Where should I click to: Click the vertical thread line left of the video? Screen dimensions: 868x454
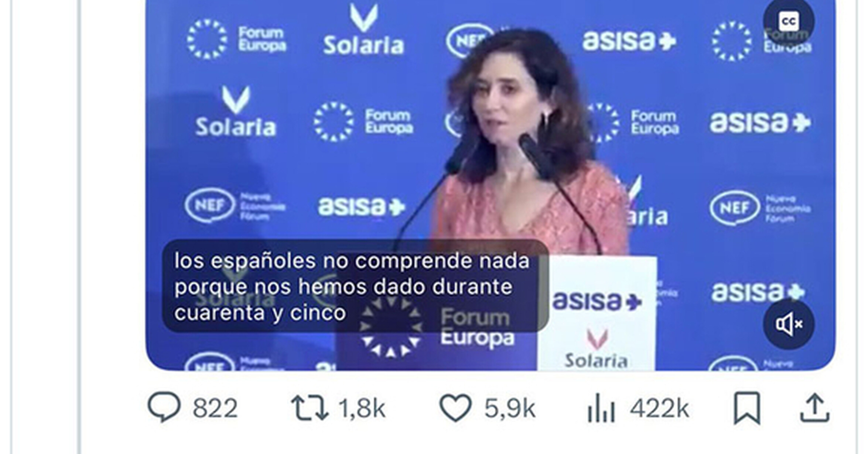[79, 227]
